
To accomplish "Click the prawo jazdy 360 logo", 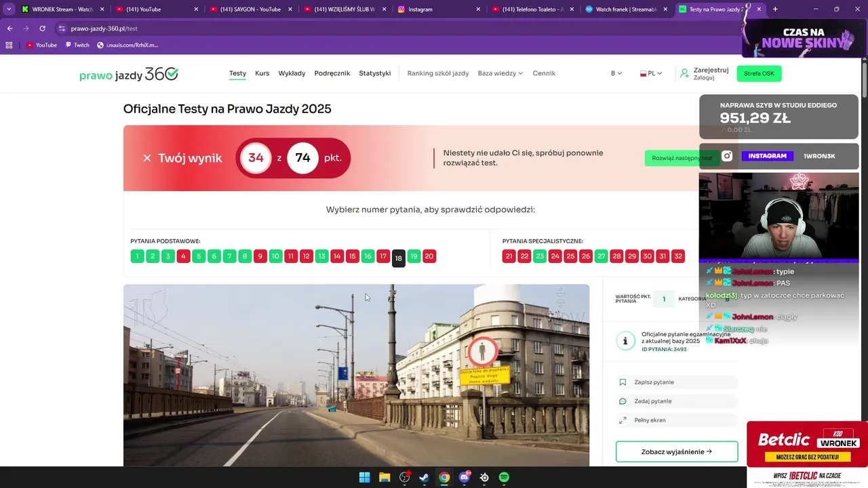I will tap(129, 74).
